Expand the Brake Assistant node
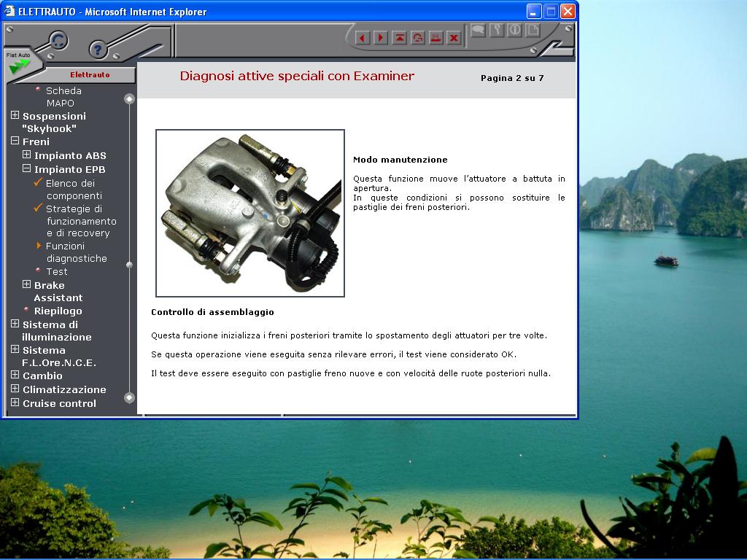The width and height of the screenshot is (747, 560). 27,284
